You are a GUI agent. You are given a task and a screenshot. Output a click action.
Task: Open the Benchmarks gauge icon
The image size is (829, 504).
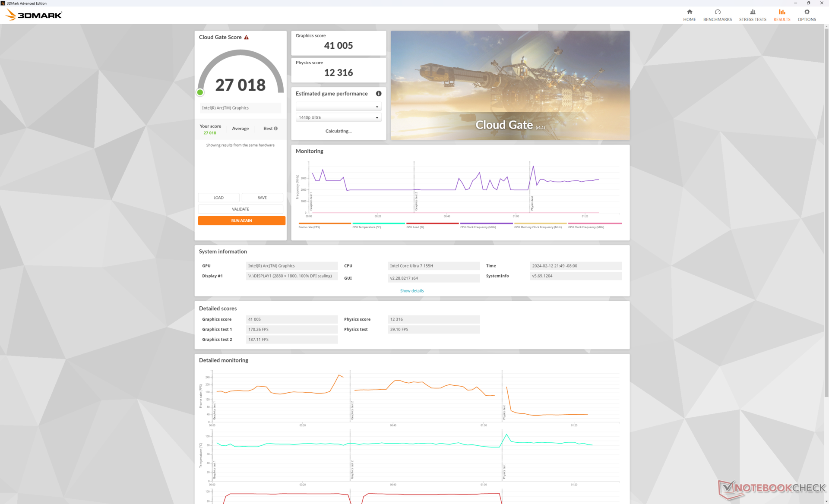(718, 12)
